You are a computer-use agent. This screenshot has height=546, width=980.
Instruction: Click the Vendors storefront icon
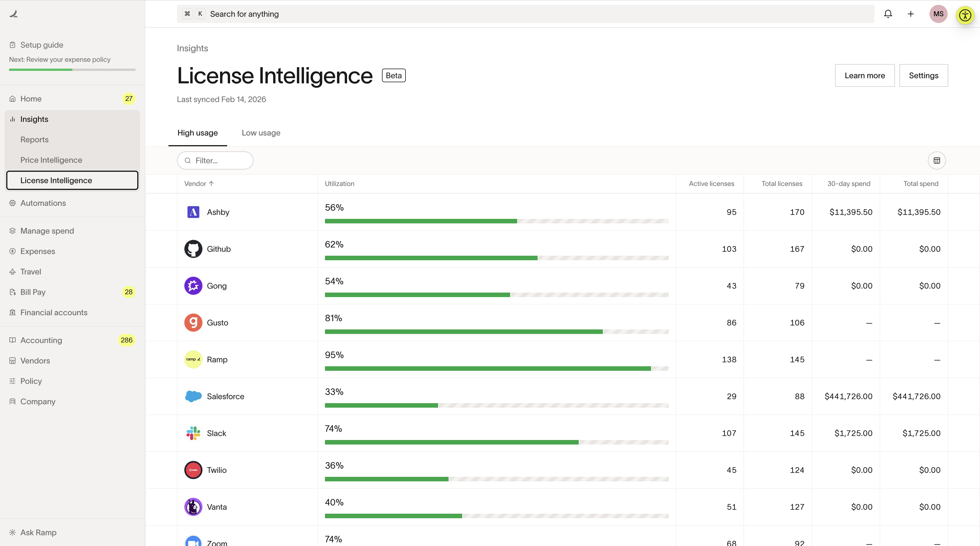tap(12, 360)
